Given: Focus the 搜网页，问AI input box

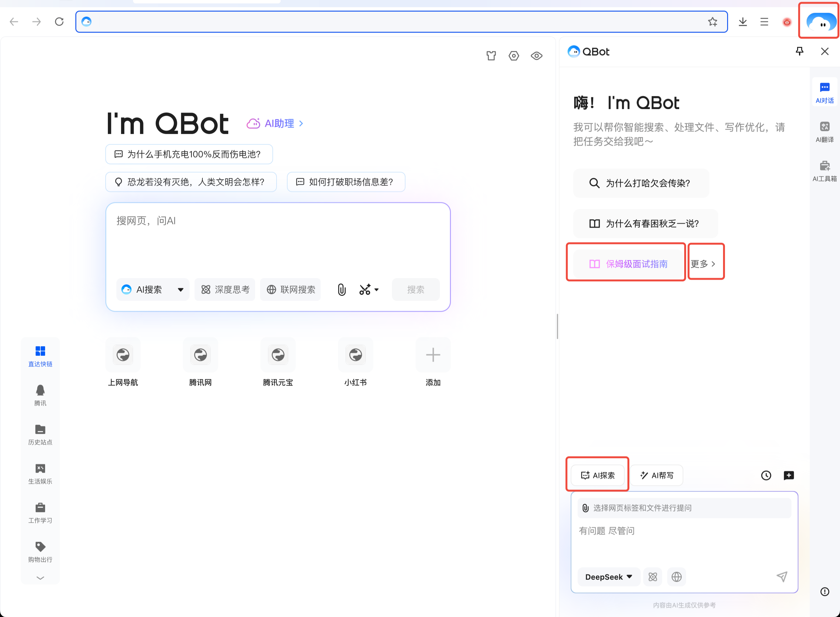Looking at the screenshot, I should pyautogui.click(x=278, y=239).
